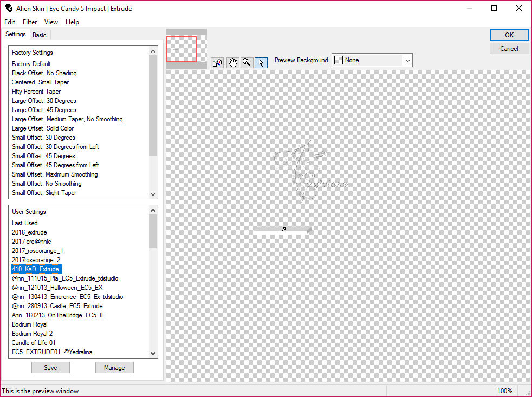Select 'Small Offset, 30 Degrees from Left'
This screenshot has width=532, height=397.
(x=55, y=147)
